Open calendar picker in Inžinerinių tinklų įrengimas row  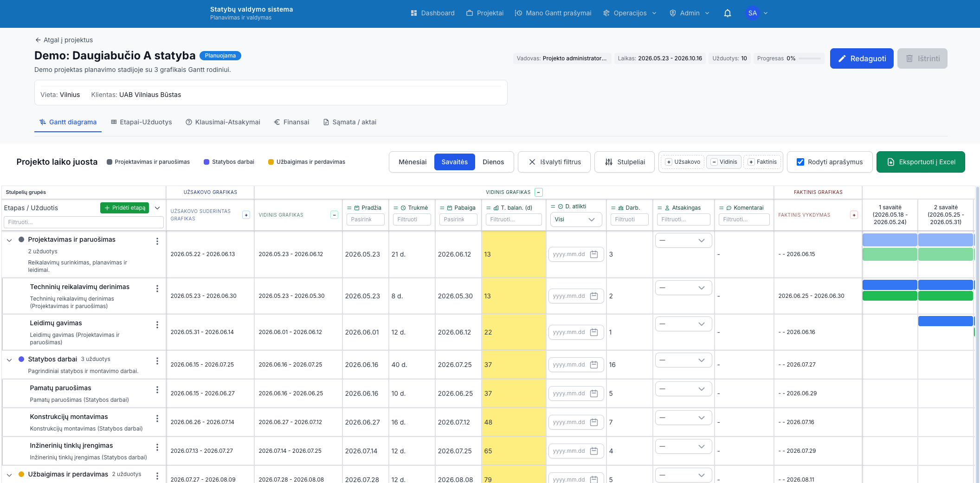(594, 451)
